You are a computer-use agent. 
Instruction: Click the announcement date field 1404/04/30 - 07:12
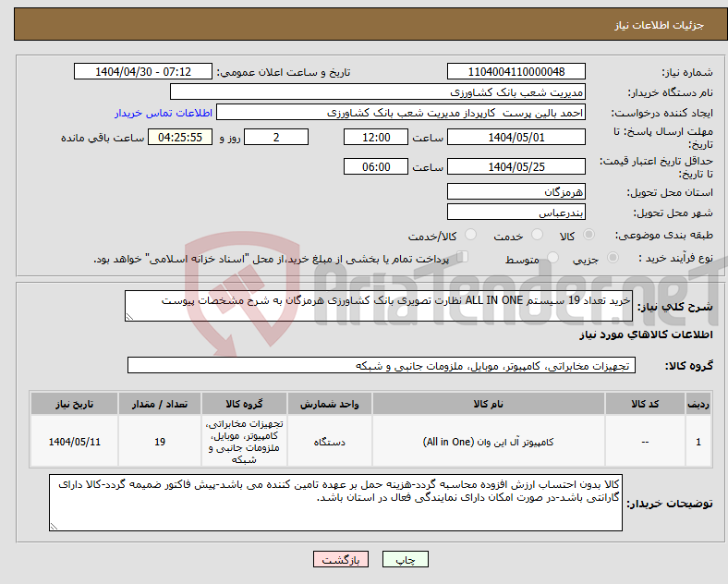point(143,71)
